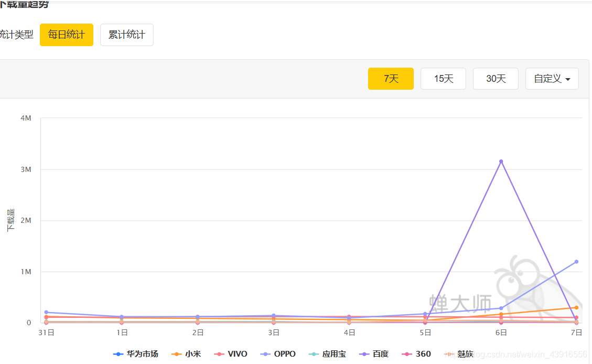
Task: Click the 1M y-axis label
Action: pyautogui.click(x=26, y=272)
